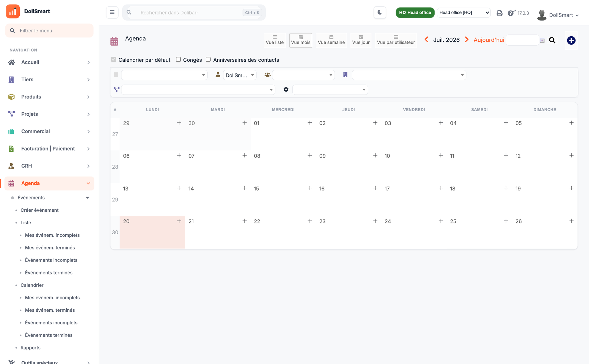Open the date picker calendar icon

542,41
